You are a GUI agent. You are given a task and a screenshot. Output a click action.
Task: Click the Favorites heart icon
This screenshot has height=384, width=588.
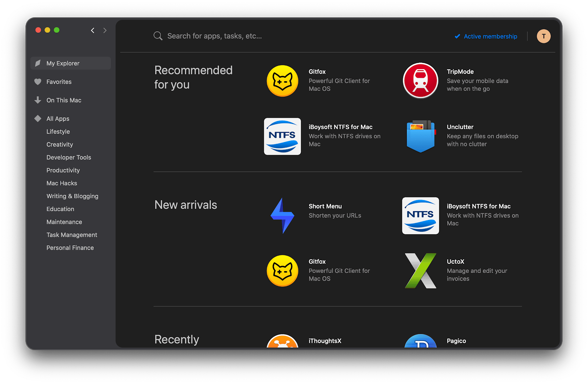(x=37, y=82)
